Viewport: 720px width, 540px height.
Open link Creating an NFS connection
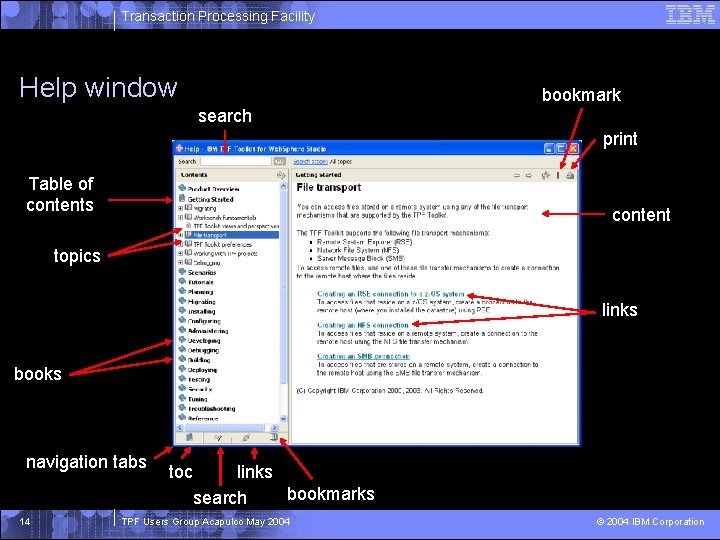point(363,325)
